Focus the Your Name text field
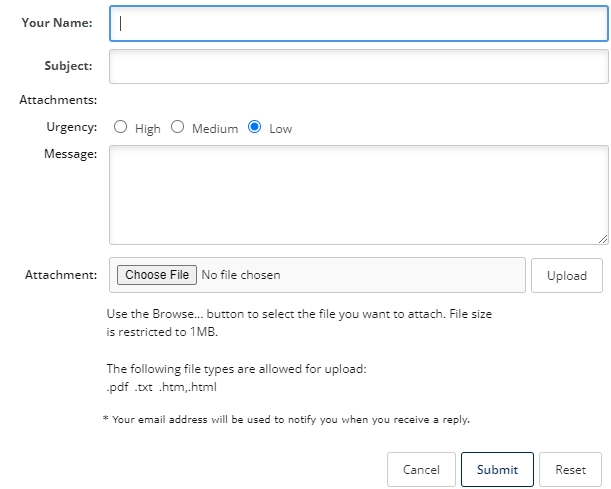611x489 pixels. tap(358, 23)
